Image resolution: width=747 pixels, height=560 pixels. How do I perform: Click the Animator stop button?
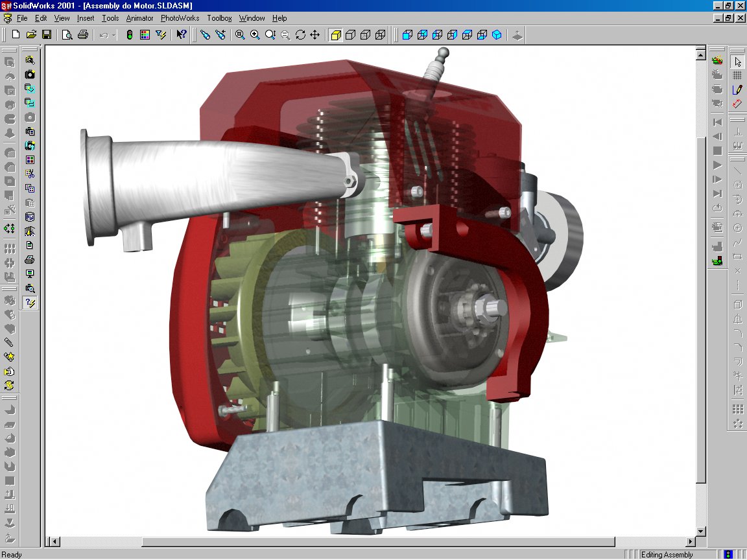[x=717, y=151]
